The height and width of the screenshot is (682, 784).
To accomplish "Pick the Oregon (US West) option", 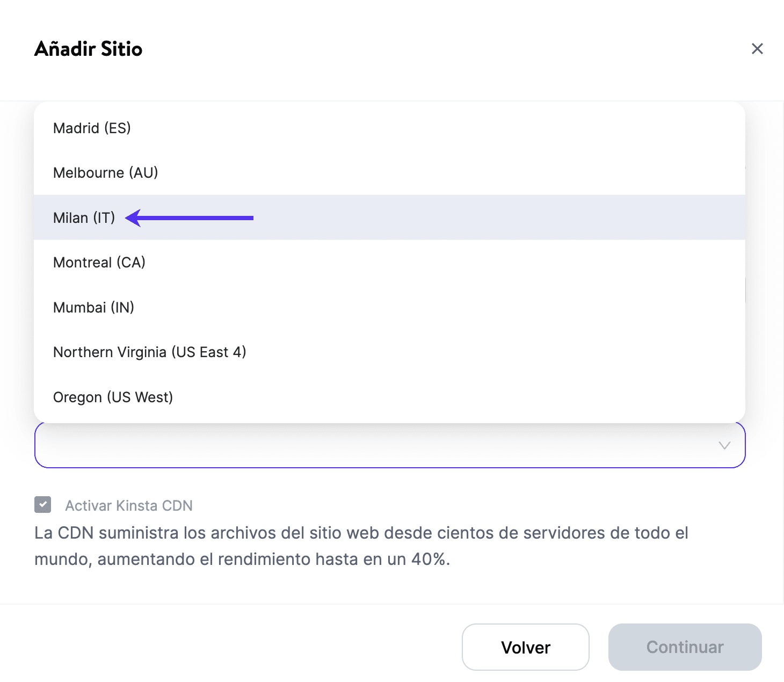I will pos(113,397).
